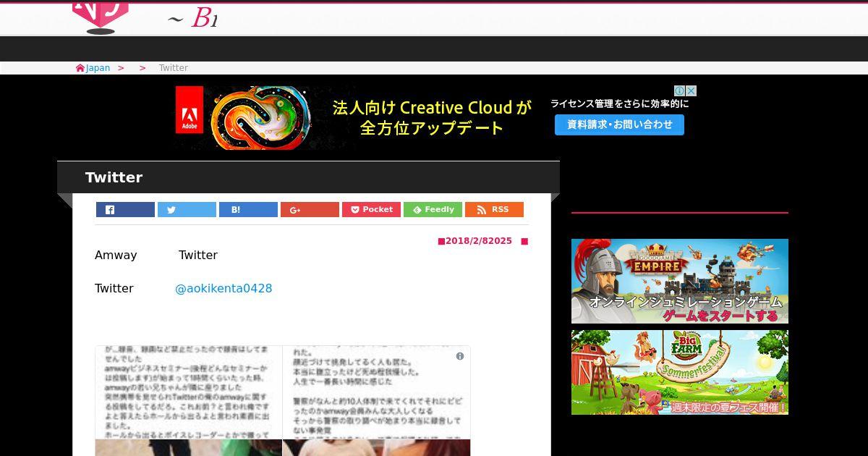Click the home icon in breadcrumb
Screen dimensions: 868x456
click(x=80, y=68)
